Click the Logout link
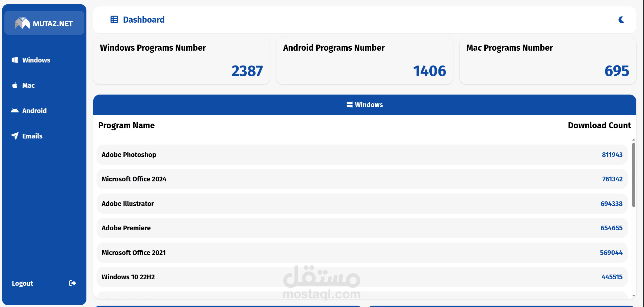 pyautogui.click(x=22, y=283)
